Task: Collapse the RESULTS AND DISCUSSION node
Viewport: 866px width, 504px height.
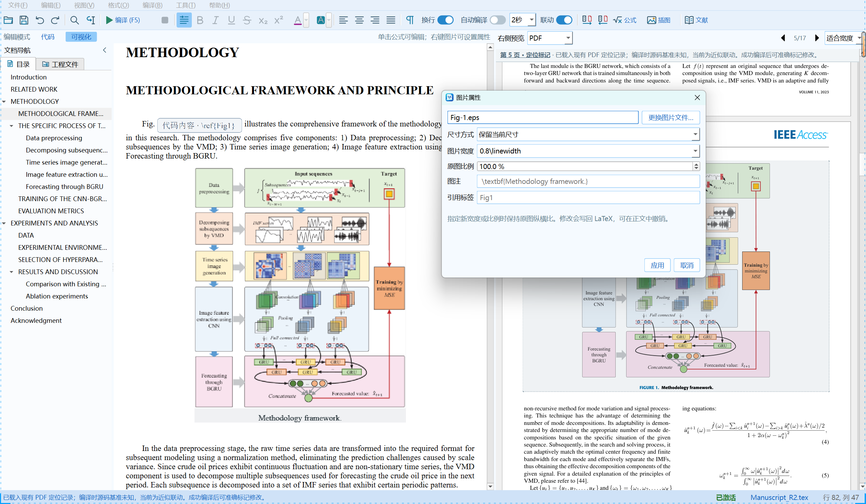Action: pyautogui.click(x=12, y=272)
